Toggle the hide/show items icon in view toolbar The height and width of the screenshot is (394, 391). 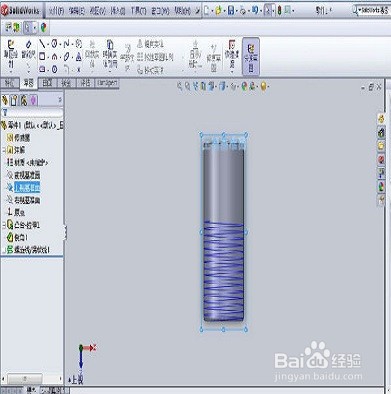click(x=233, y=87)
